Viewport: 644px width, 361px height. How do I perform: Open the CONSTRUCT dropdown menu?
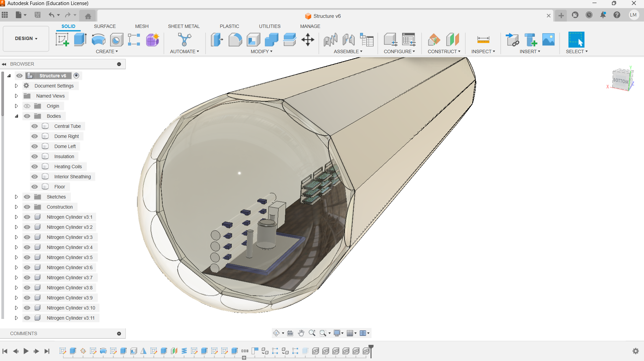click(444, 51)
